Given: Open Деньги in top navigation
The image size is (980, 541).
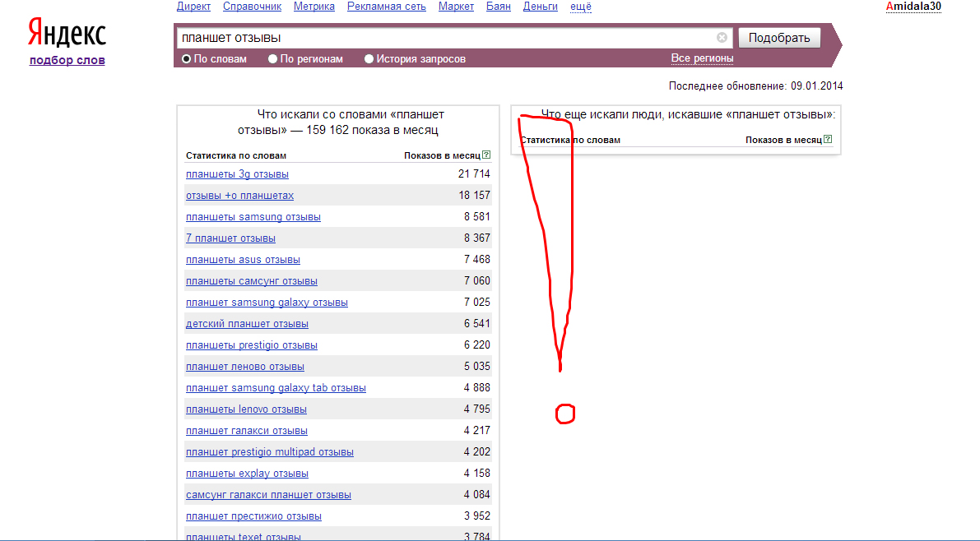Looking at the screenshot, I should coord(540,7).
